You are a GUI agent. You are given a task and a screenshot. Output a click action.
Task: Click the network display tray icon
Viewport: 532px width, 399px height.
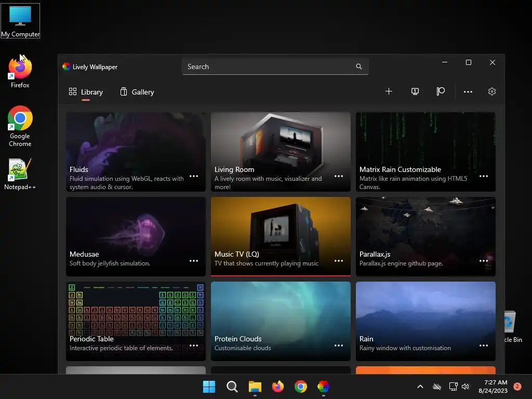[453, 387]
